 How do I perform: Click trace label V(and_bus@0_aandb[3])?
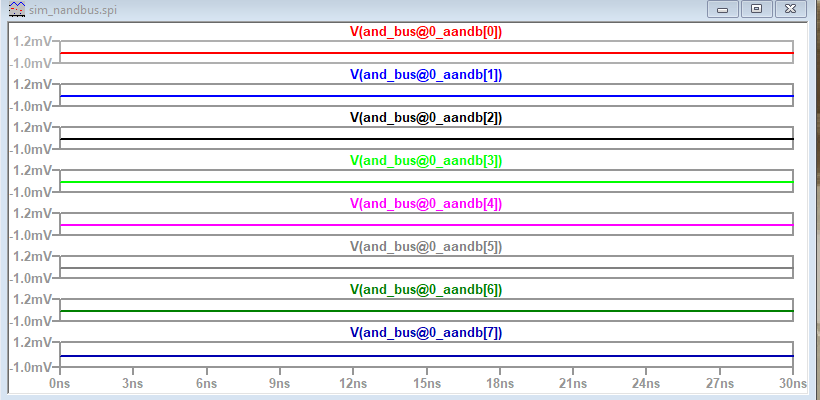(426, 161)
